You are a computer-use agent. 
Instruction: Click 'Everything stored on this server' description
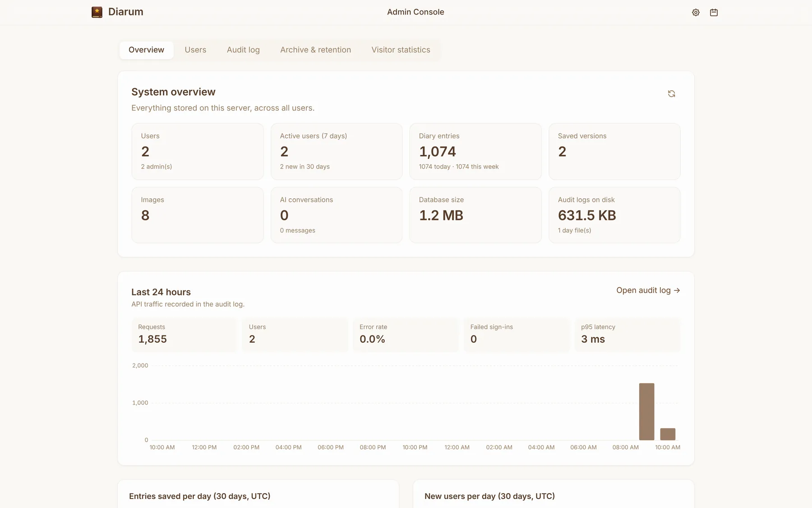coord(223,108)
